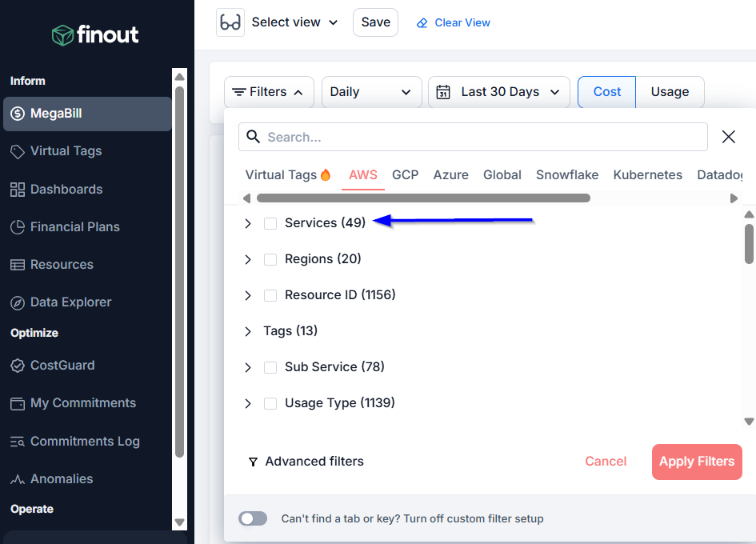Click the Data Explorer compass icon
The image size is (756, 544).
pos(18,303)
